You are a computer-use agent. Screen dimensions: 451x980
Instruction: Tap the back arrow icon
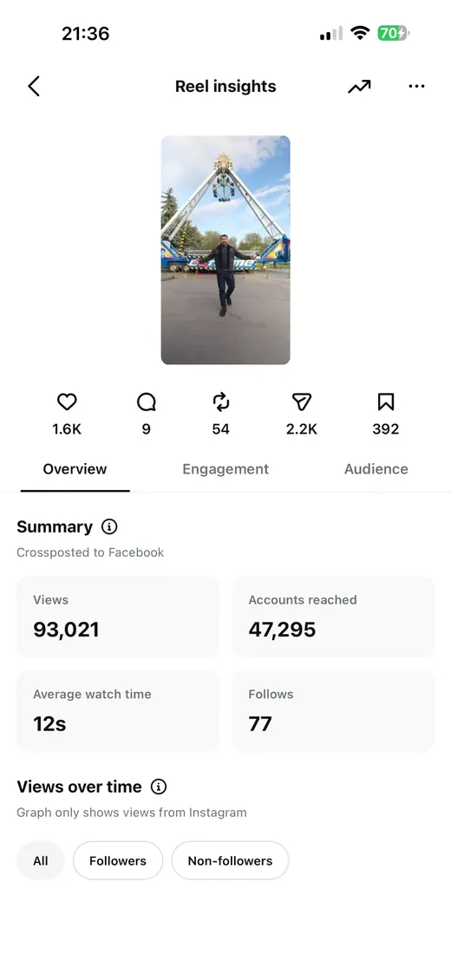click(x=34, y=86)
